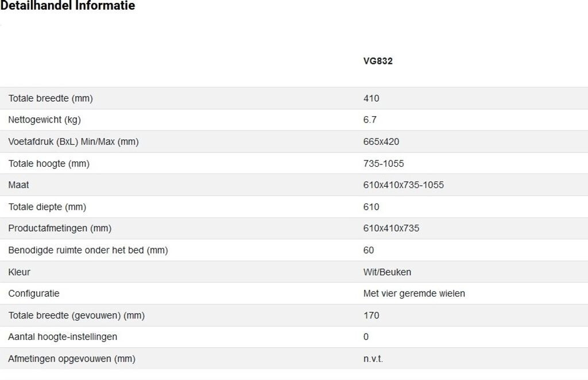The height and width of the screenshot is (380, 588).
Task: Select the Wit/Beuken color value
Action: tap(387, 272)
